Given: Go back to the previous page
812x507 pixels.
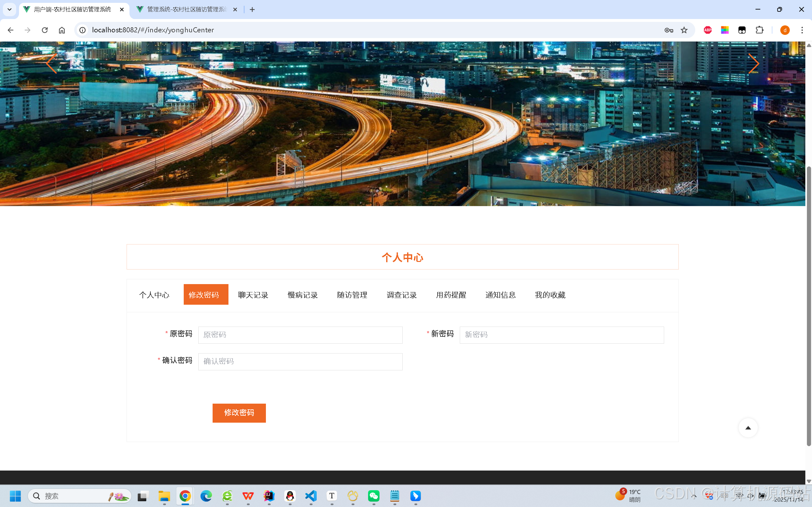Looking at the screenshot, I should [10, 30].
